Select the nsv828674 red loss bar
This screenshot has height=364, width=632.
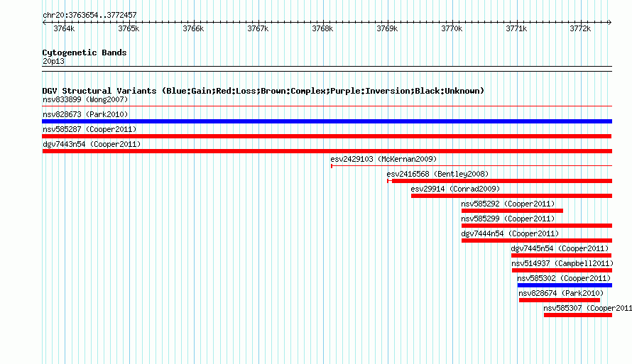point(560,300)
